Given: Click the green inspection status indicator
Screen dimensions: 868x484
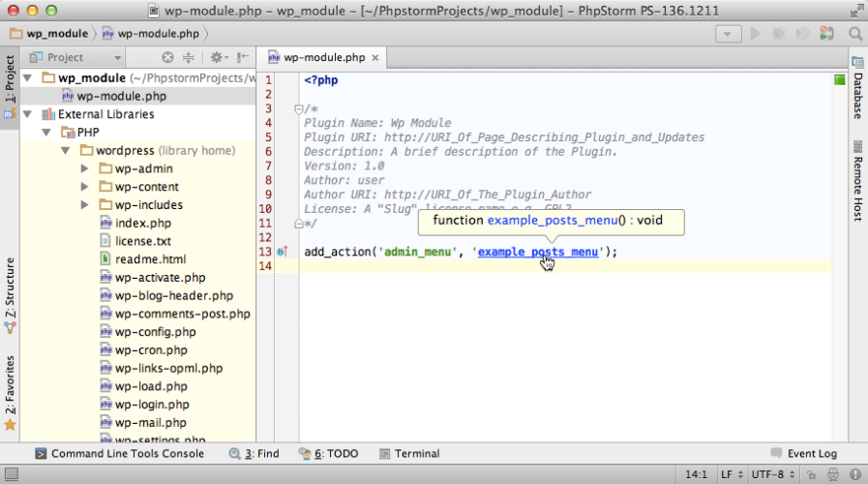Looking at the screenshot, I should click(839, 79).
